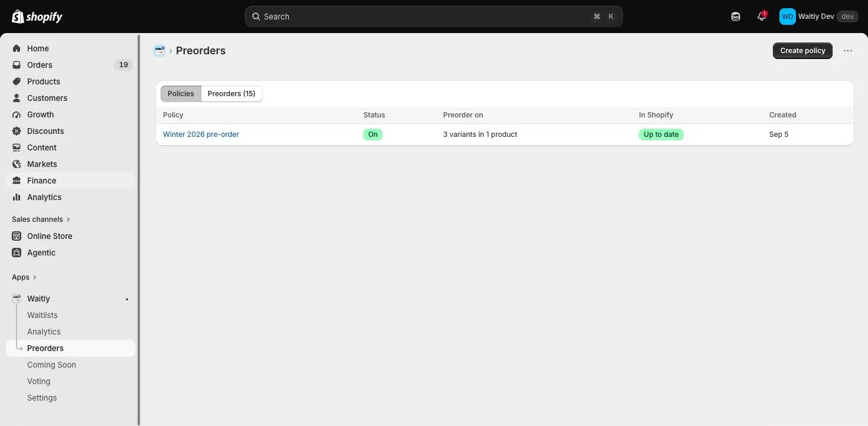
Task: Click the Home sidebar icon
Action: tap(17, 48)
